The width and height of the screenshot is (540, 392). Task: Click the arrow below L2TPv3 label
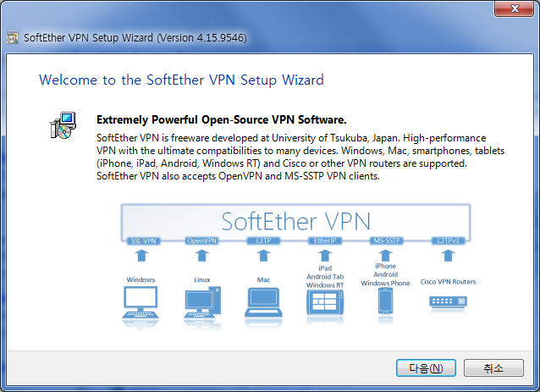click(448, 256)
